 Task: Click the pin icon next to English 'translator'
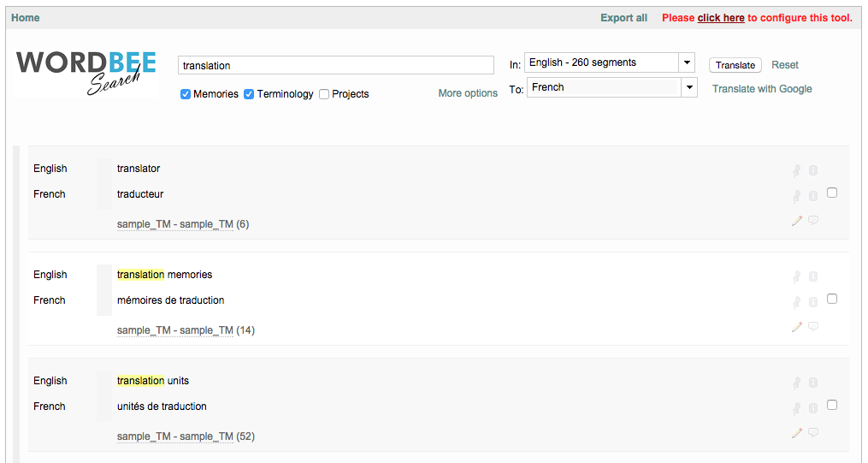(797, 170)
